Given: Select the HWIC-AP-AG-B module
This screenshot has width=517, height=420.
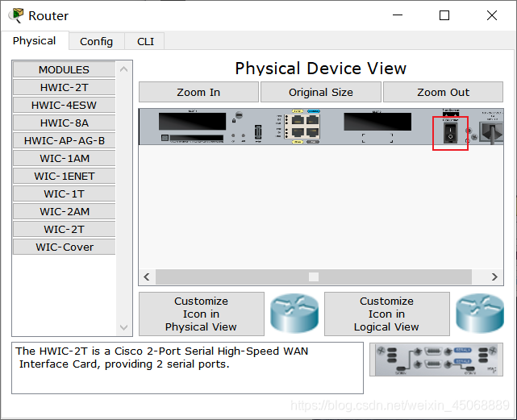Looking at the screenshot, I should point(65,141).
